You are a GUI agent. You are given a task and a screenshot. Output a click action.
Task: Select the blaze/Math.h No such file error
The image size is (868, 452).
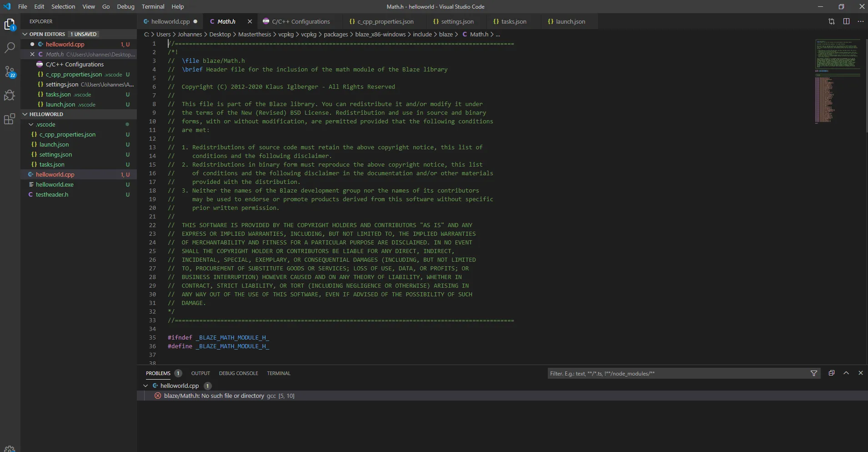(x=502, y=396)
